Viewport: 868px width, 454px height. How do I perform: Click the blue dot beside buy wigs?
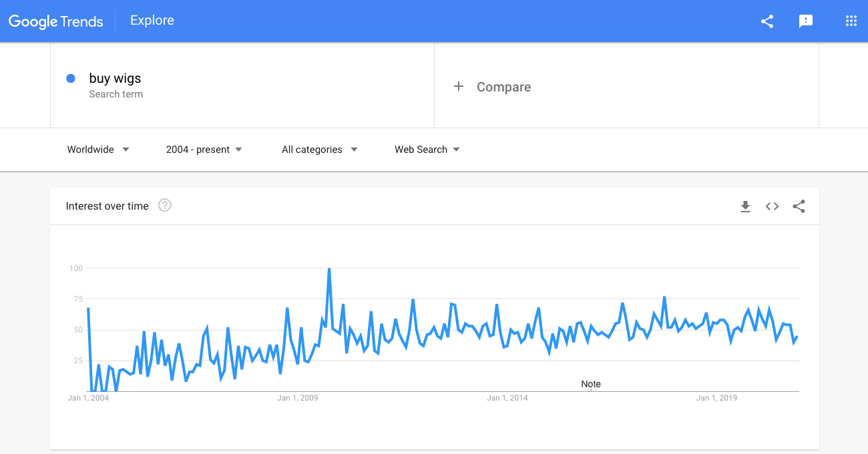pyautogui.click(x=71, y=78)
